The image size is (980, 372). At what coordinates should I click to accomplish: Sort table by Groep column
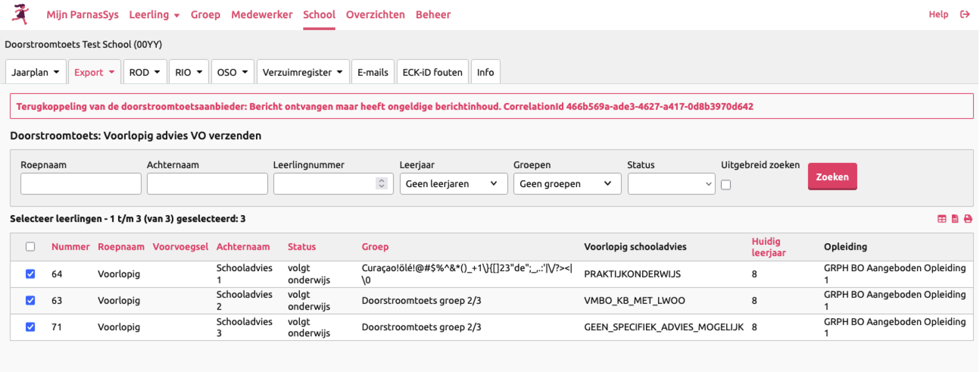(x=376, y=247)
